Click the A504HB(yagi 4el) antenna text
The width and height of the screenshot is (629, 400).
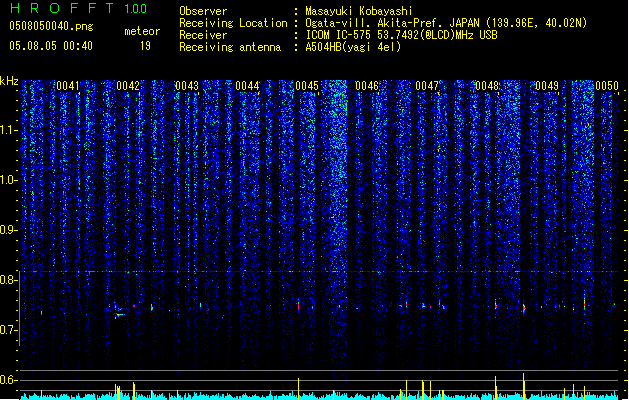pos(353,47)
